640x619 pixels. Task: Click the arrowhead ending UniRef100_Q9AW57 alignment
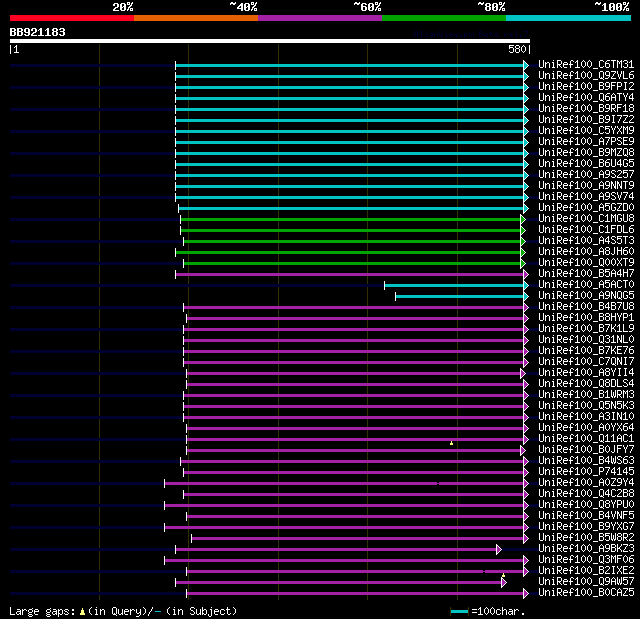click(x=504, y=583)
